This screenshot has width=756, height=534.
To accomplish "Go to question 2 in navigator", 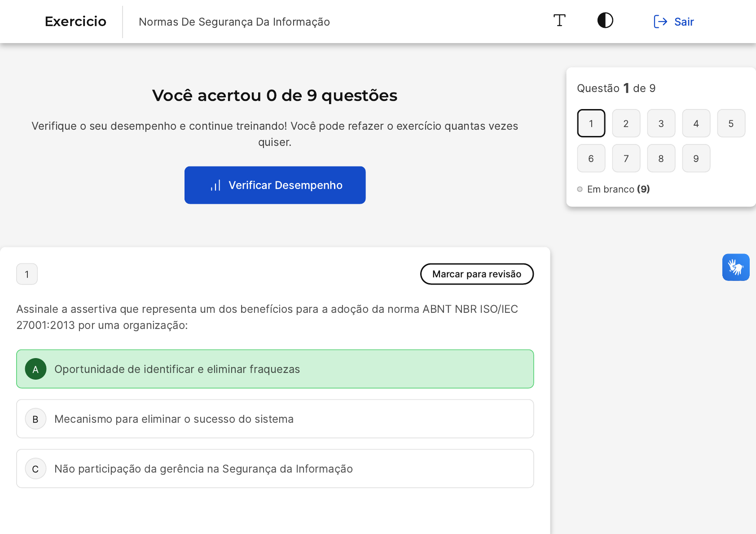I will pyautogui.click(x=626, y=123).
